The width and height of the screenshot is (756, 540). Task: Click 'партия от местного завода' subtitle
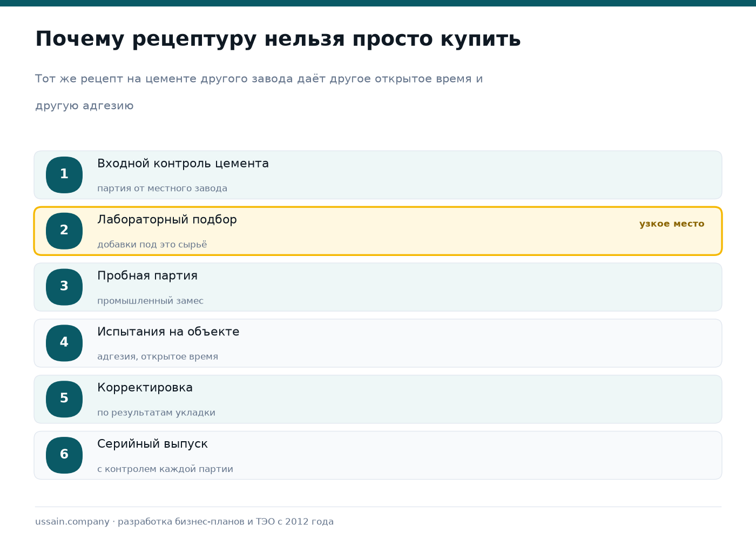[162, 188]
